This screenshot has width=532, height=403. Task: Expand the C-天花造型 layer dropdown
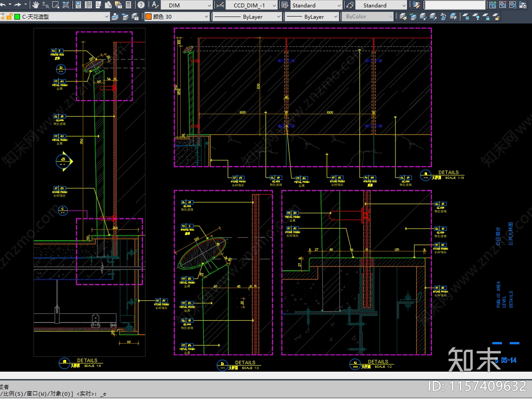click(x=107, y=17)
